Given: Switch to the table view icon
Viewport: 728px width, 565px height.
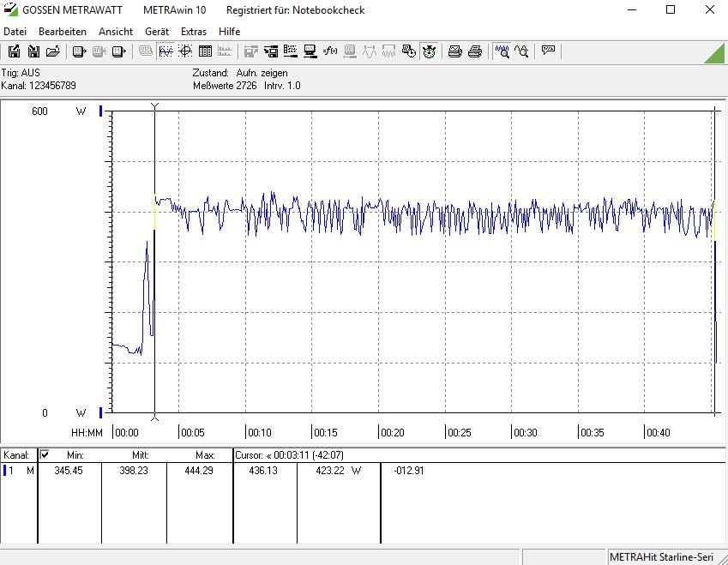Looking at the screenshot, I should pos(205,51).
